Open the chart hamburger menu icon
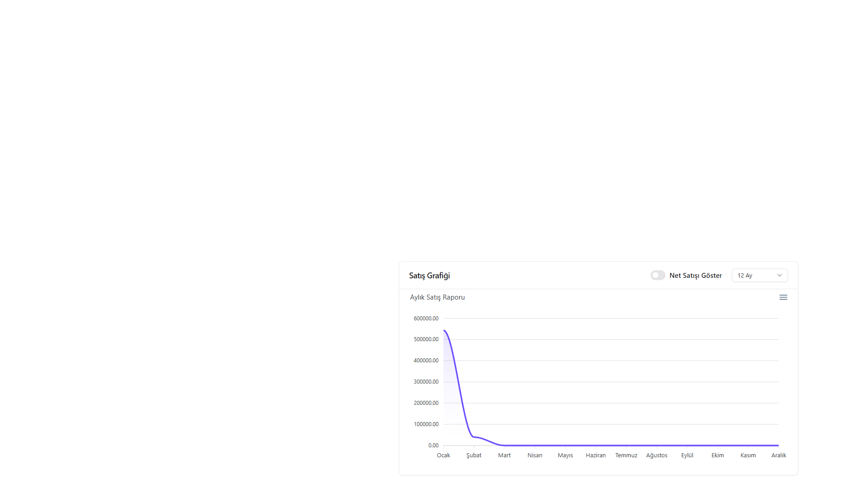Screen dimensions: 868x488 click(x=783, y=297)
